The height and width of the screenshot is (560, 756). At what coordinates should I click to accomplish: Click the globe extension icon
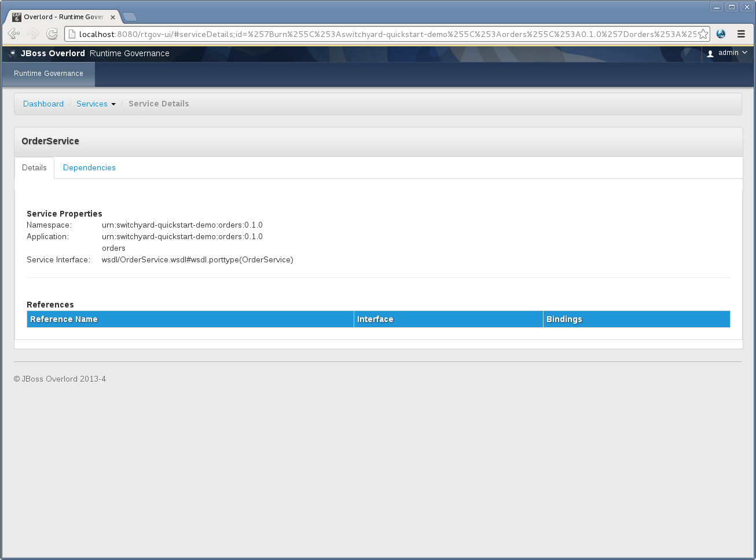721,34
